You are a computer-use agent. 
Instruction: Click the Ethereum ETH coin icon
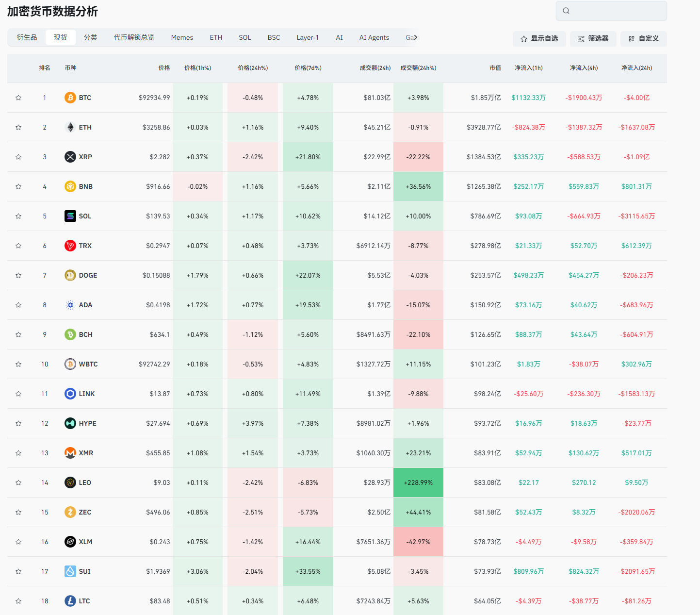[x=70, y=127]
